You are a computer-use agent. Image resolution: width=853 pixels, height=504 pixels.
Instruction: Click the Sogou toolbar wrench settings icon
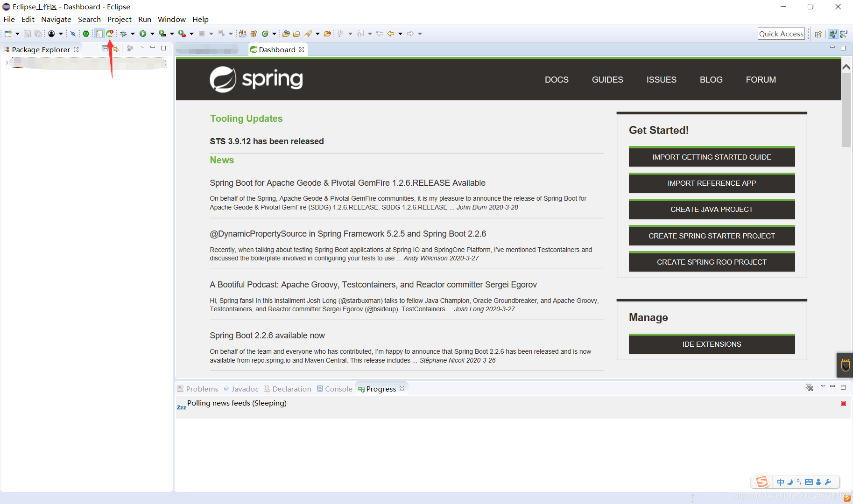(x=828, y=482)
